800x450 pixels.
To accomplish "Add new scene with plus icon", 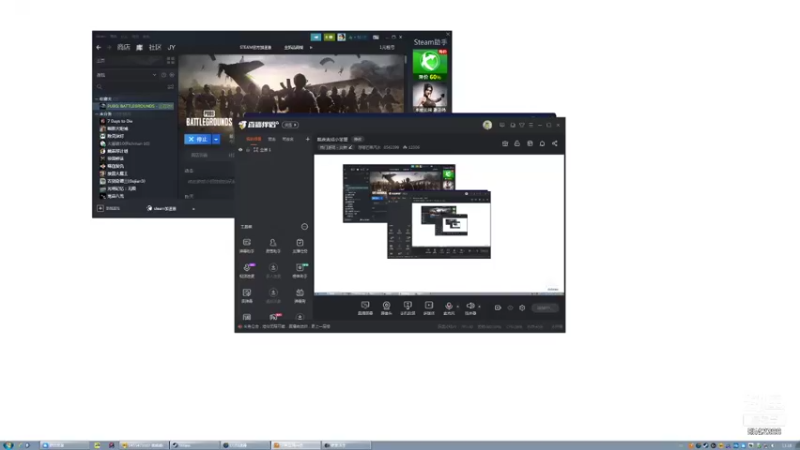I will [307, 139].
